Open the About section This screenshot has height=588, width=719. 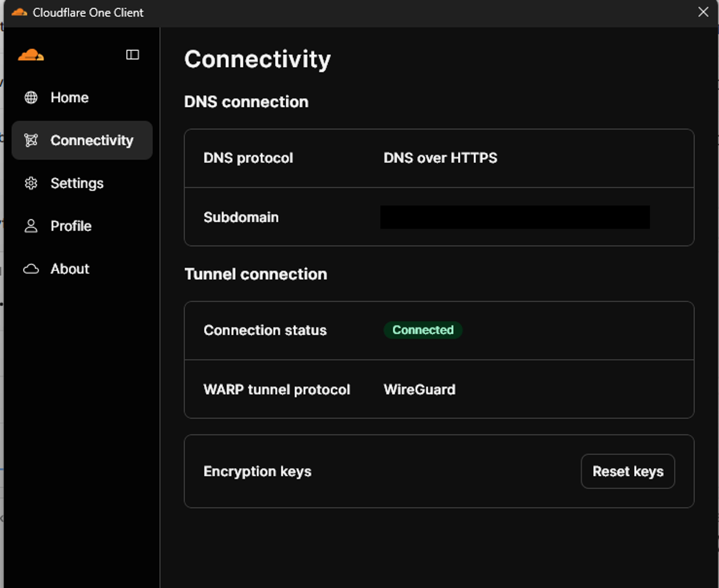click(x=82, y=269)
